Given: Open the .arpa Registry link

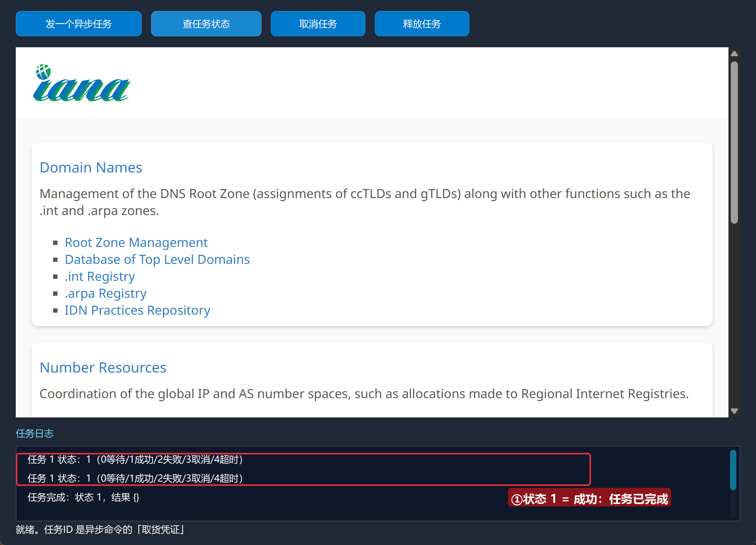Looking at the screenshot, I should pos(106,293).
